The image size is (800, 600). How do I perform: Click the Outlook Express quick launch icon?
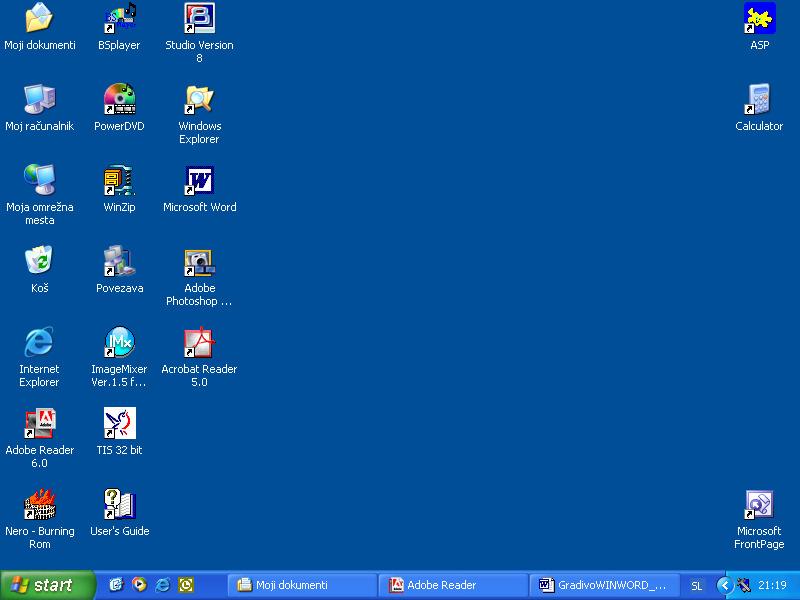116,585
